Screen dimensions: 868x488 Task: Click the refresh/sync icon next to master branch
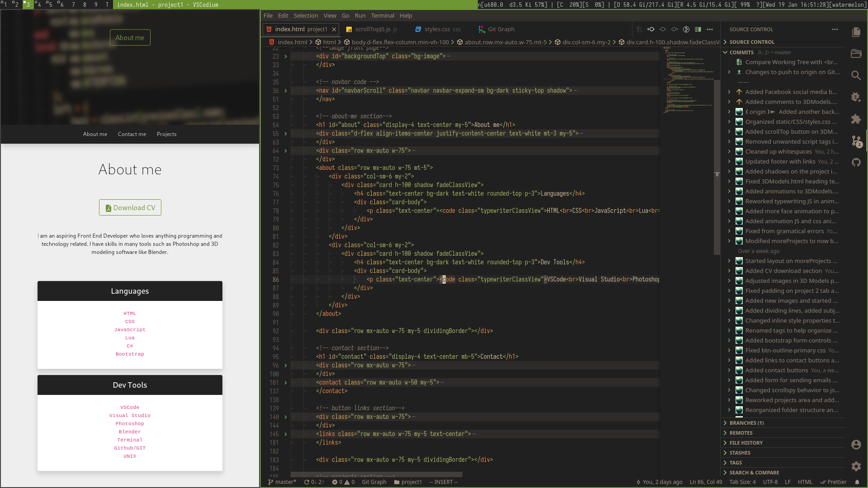[304, 482]
